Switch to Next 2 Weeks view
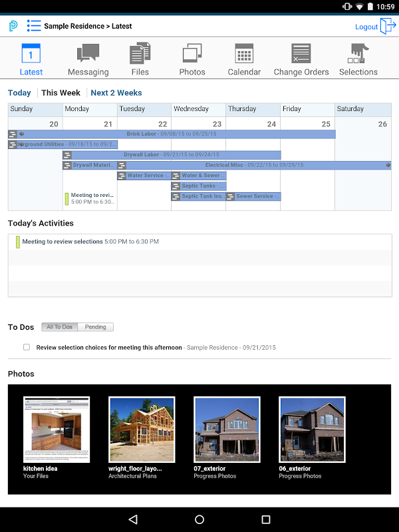Screen dimensions: 399x532 pos(116,92)
